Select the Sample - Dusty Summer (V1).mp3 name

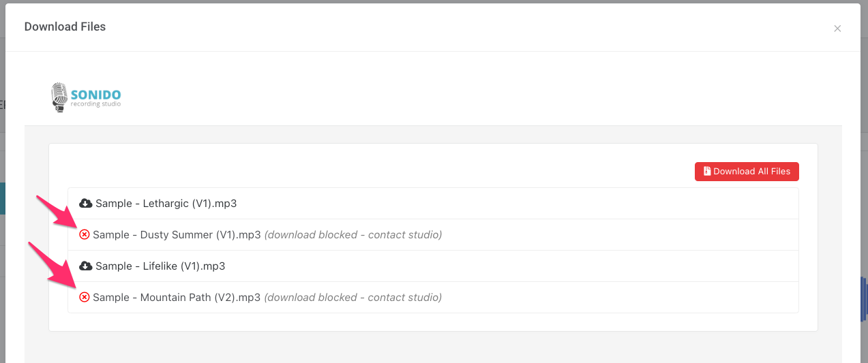(x=177, y=234)
